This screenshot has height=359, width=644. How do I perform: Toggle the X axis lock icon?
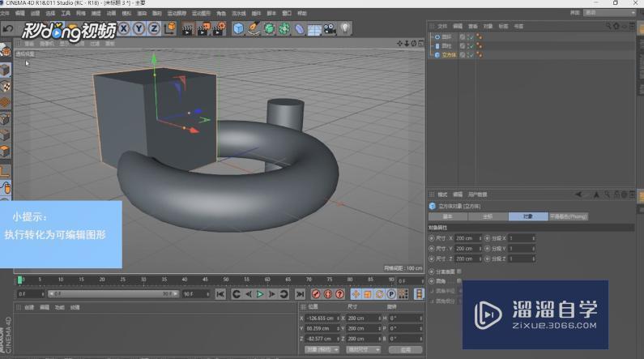point(124,28)
